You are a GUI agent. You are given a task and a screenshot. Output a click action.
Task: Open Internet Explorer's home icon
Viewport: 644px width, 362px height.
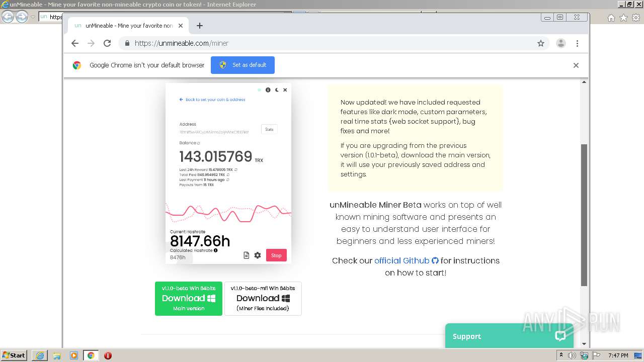[611, 18]
